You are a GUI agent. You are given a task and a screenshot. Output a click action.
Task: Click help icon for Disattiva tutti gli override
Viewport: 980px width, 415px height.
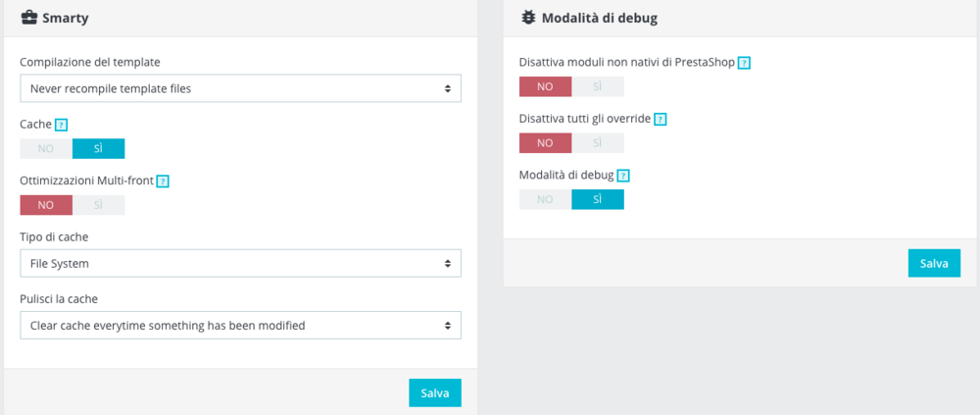(660, 120)
